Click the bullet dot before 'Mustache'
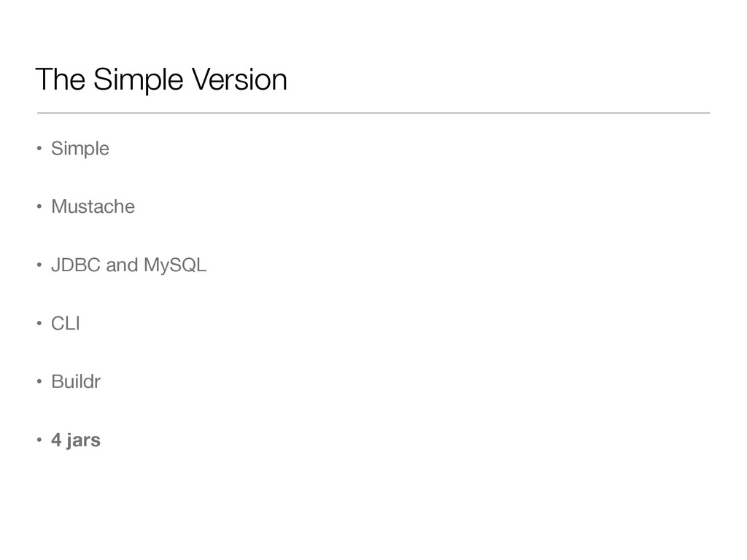The image size is (747, 560). 39,206
